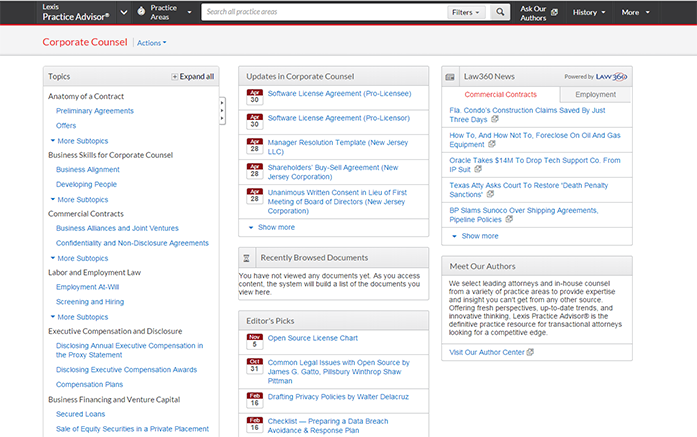The width and height of the screenshot is (697, 437).
Task: Click Apr 28 calendar icon beside Manager Resolution Template
Action: 255,145
